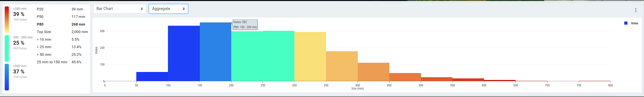Viewport: 644px width, 97px height.
Task: Select the 250-300 mm green bar
Action: click(279, 56)
